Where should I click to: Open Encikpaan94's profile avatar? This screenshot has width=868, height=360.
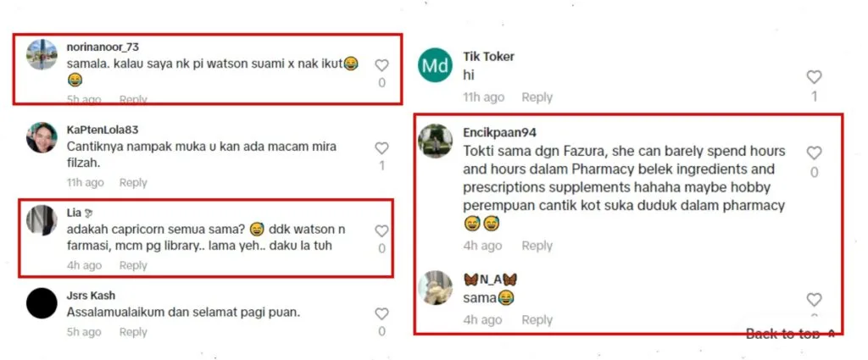[435, 141]
